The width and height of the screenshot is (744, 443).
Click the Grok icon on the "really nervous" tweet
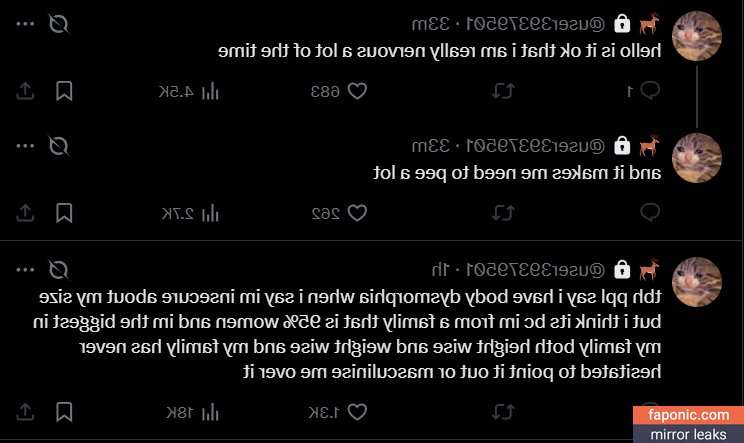tap(59, 23)
